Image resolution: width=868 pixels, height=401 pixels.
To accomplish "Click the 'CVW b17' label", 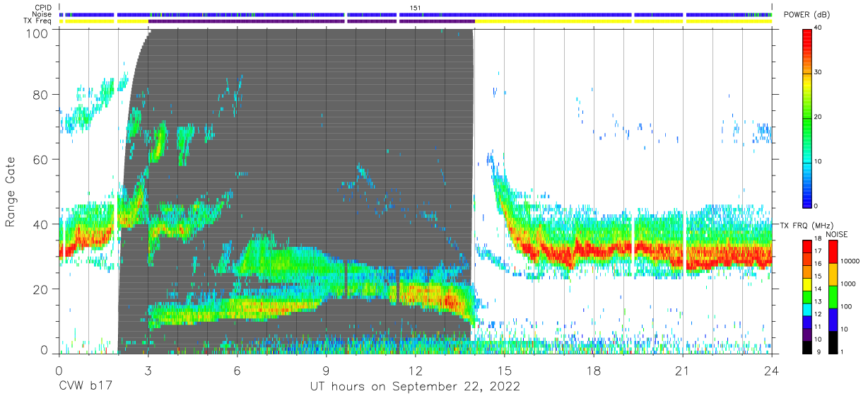I will pyautogui.click(x=84, y=387).
